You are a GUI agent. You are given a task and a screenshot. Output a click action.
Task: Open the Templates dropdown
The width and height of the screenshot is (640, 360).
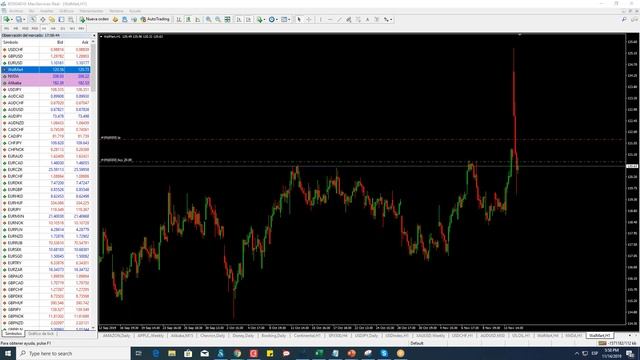pos(285,19)
